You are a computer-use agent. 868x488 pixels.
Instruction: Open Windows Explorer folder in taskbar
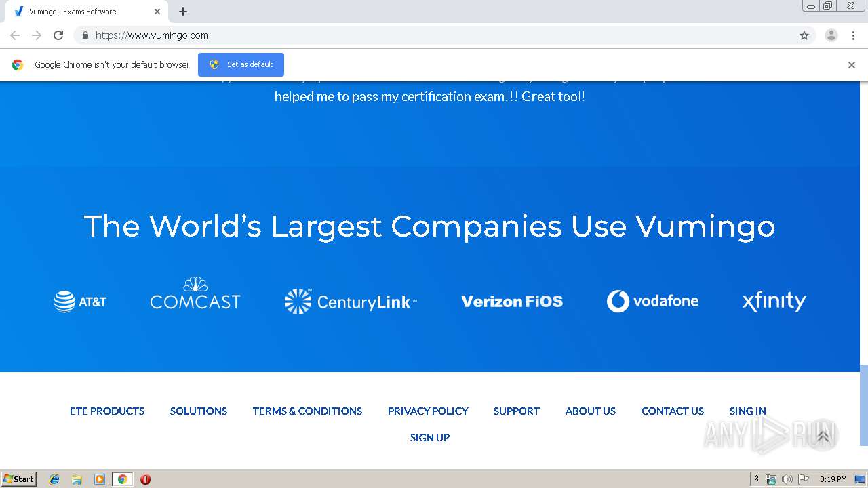click(77, 479)
